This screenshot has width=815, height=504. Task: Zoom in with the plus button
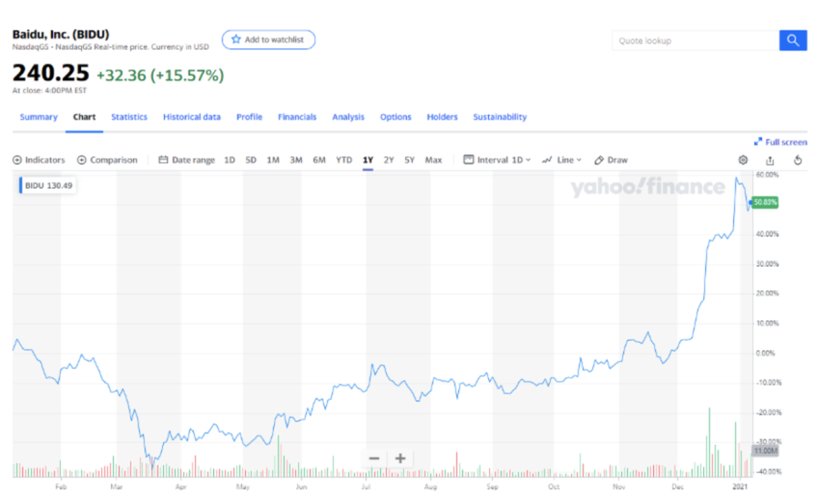pyautogui.click(x=400, y=458)
